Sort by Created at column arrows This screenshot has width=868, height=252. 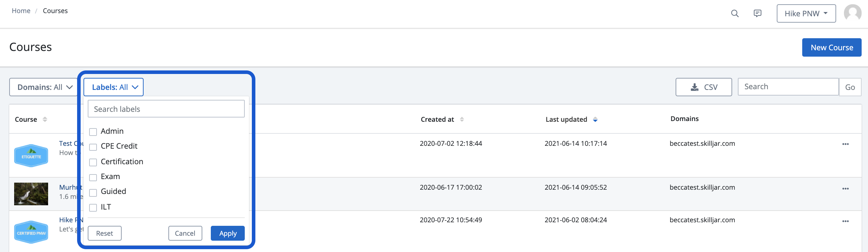pos(462,120)
